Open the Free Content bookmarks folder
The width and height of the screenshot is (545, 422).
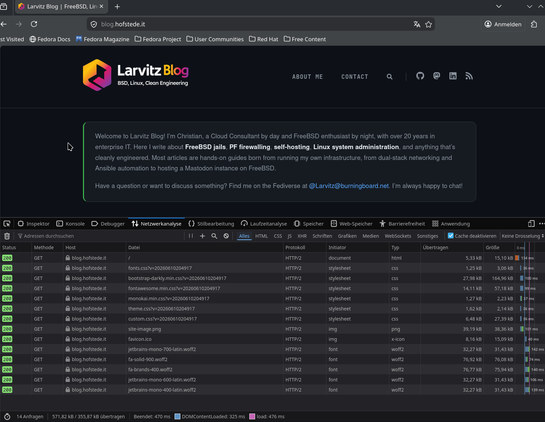coord(305,39)
